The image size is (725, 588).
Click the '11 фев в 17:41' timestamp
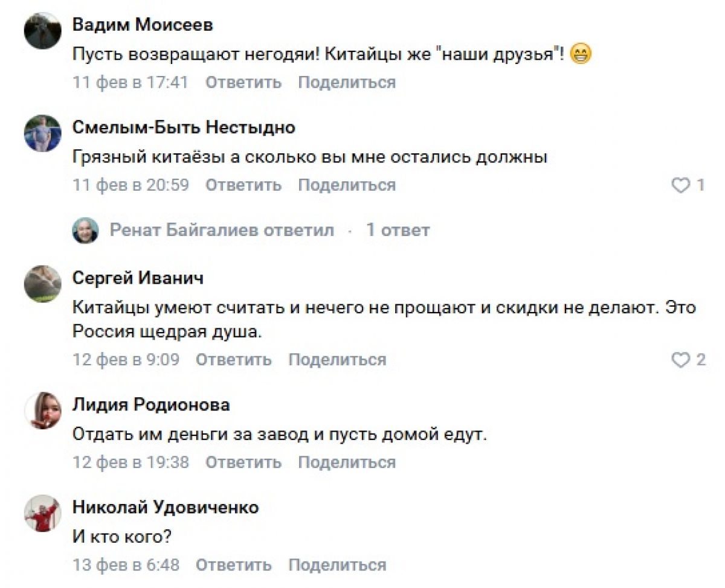click(130, 82)
